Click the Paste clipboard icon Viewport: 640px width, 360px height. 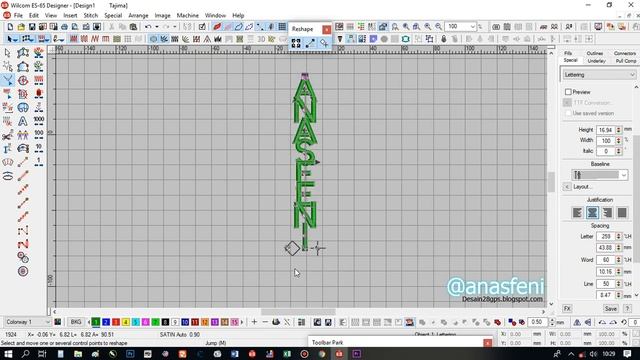click(133, 27)
